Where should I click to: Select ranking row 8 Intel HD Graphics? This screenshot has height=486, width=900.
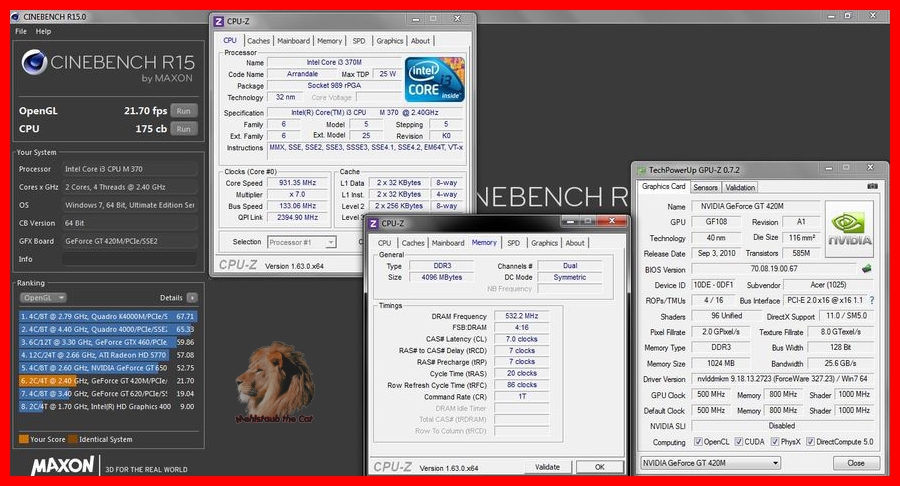click(107, 406)
